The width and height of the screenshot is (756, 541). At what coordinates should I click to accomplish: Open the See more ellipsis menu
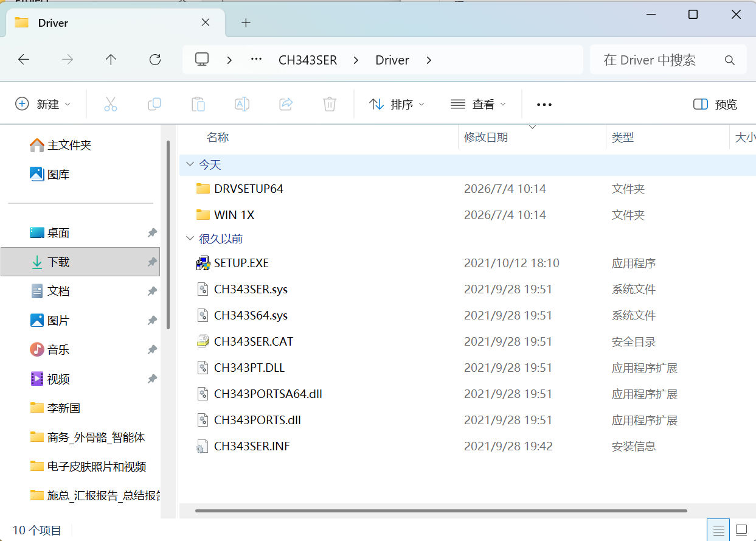(x=544, y=105)
